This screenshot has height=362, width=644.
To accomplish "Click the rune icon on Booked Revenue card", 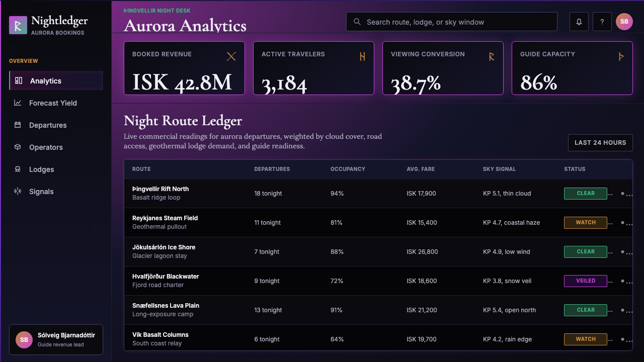I will tap(231, 56).
